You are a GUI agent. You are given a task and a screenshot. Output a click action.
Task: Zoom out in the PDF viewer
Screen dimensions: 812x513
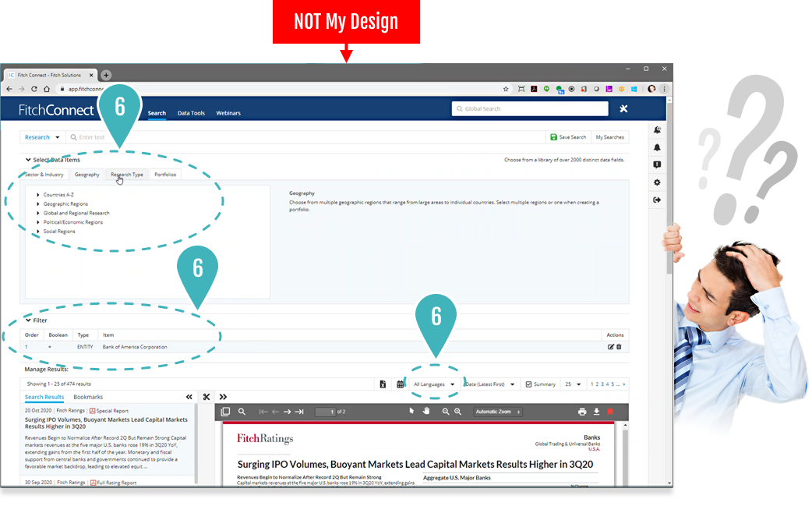(x=446, y=412)
